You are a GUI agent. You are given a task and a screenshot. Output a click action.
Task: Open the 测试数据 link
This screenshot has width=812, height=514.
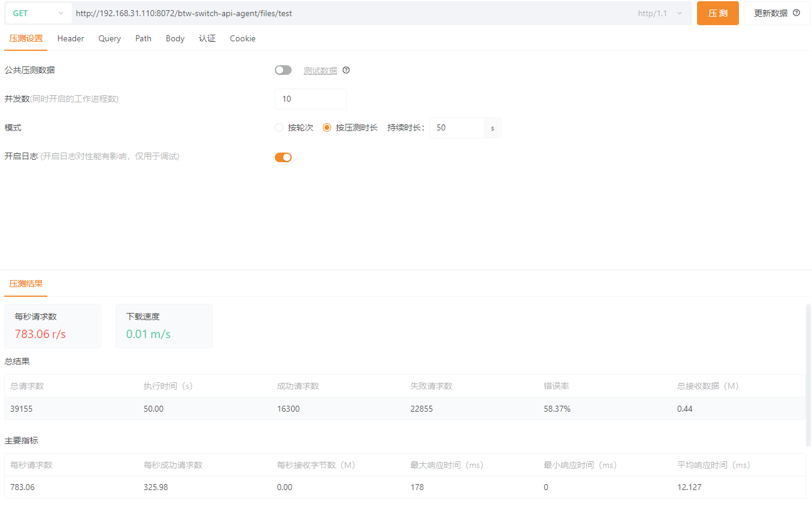click(320, 71)
